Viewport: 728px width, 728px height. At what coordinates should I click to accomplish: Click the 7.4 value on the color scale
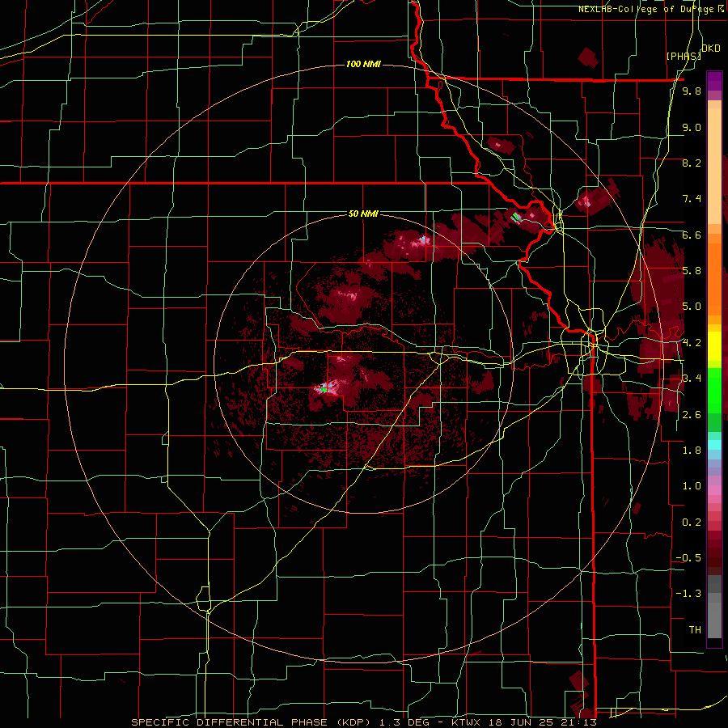[692, 199]
